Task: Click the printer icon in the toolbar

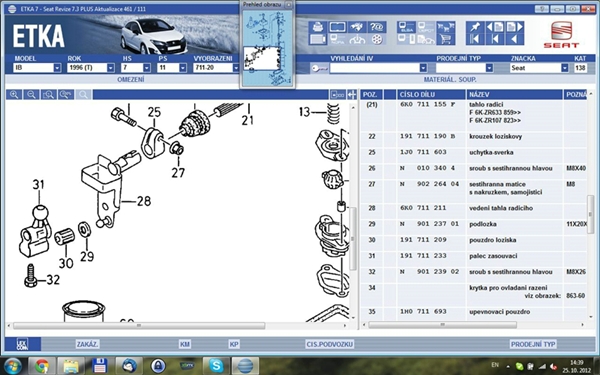Action: point(318,27)
